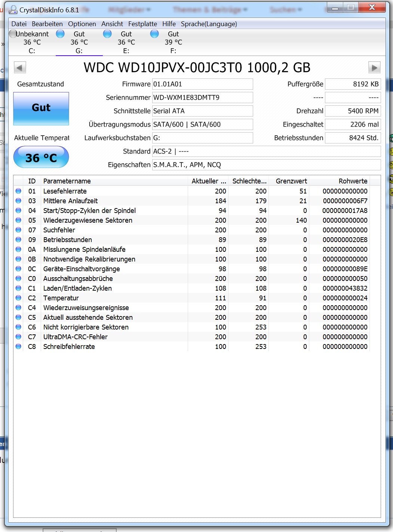Click raw value 000000043832
Screen dimensions: 393x532
pos(345,288)
